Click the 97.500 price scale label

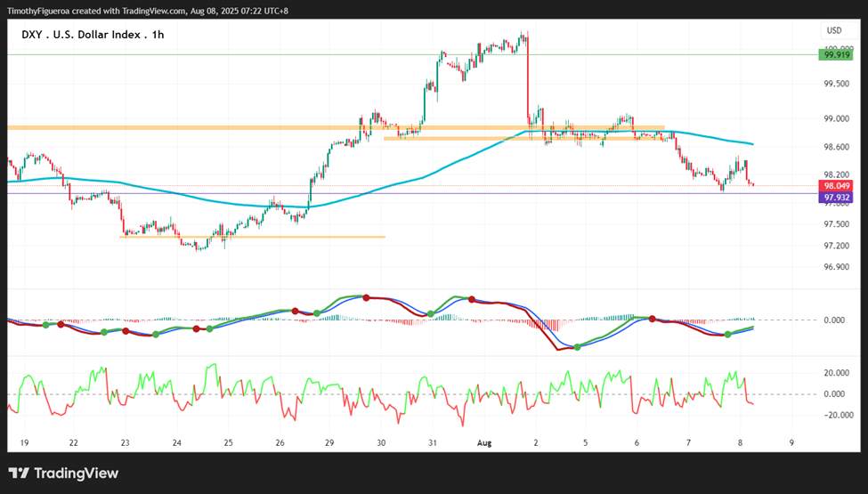(x=837, y=224)
